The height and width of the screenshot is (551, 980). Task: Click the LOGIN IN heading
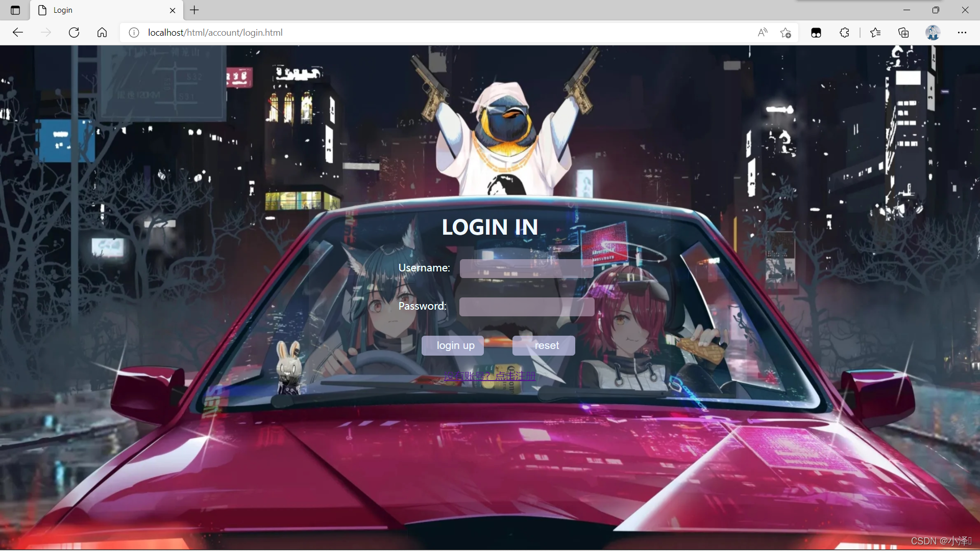click(x=490, y=227)
